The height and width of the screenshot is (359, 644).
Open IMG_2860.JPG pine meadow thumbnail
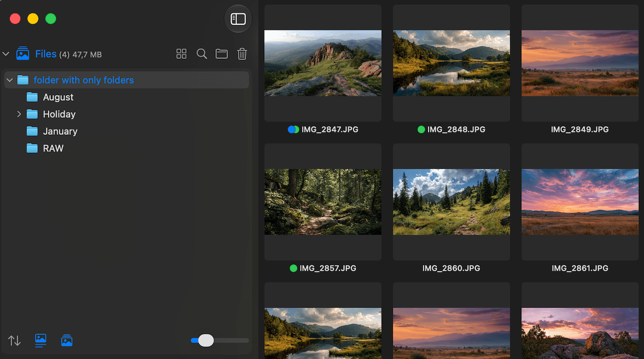[451, 202]
